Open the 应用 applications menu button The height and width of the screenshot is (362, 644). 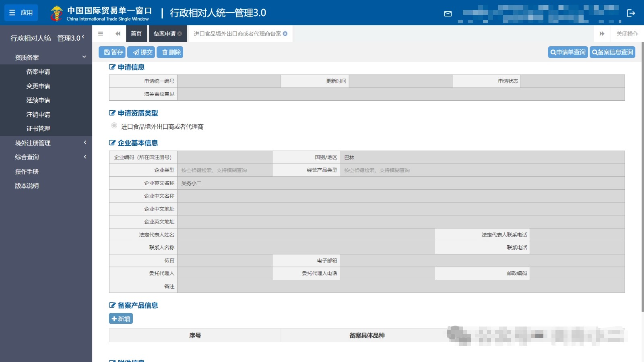click(x=21, y=12)
